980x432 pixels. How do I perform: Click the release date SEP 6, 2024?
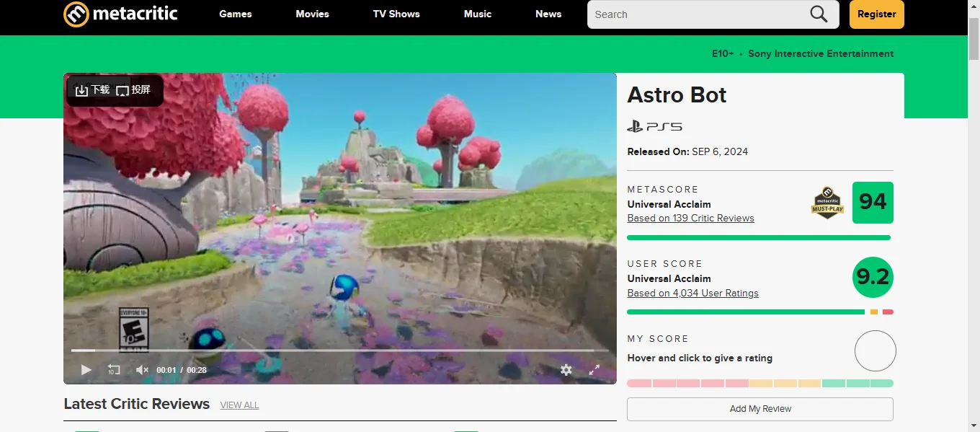(720, 151)
